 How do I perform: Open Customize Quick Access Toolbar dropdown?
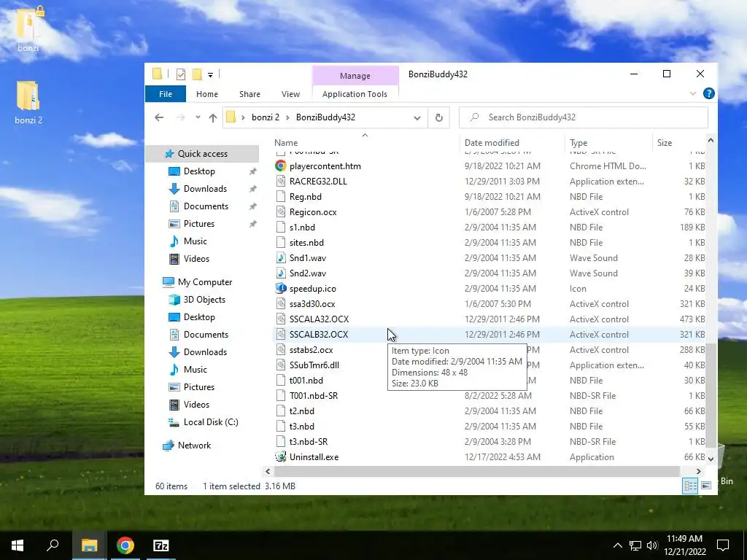coord(210,75)
